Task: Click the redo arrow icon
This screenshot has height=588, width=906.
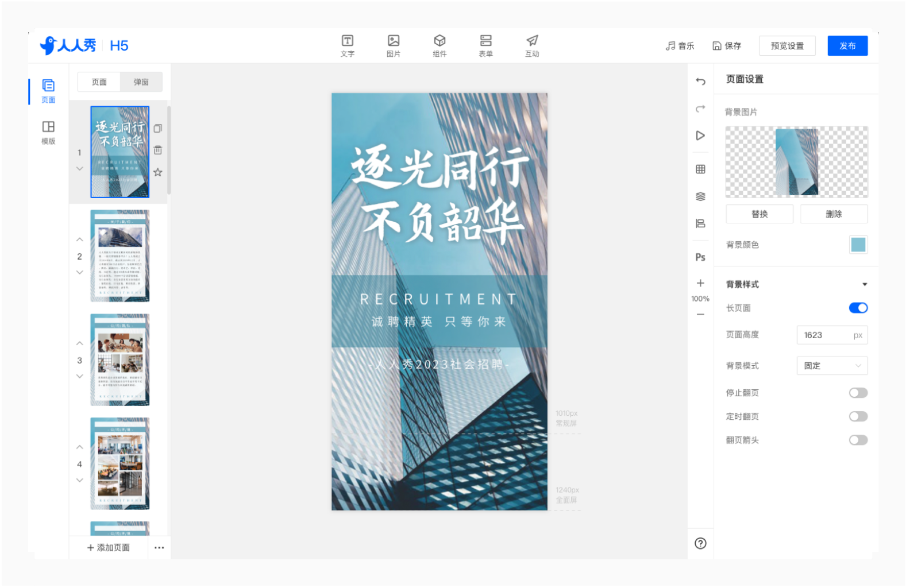Action: (700, 109)
